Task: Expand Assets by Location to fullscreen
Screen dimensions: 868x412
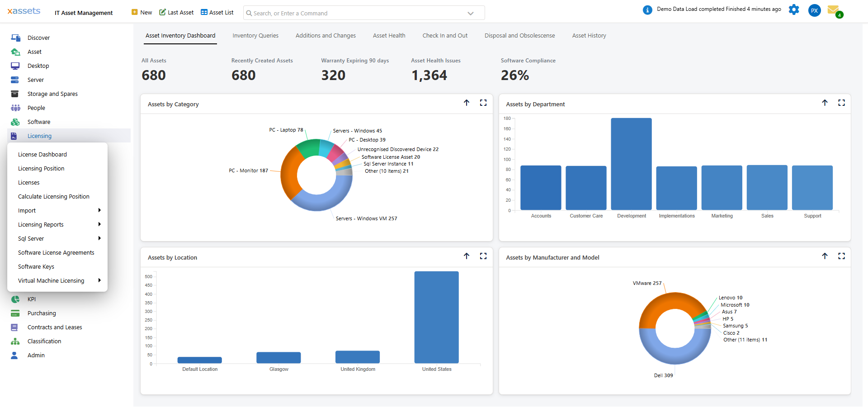Action: coord(483,256)
